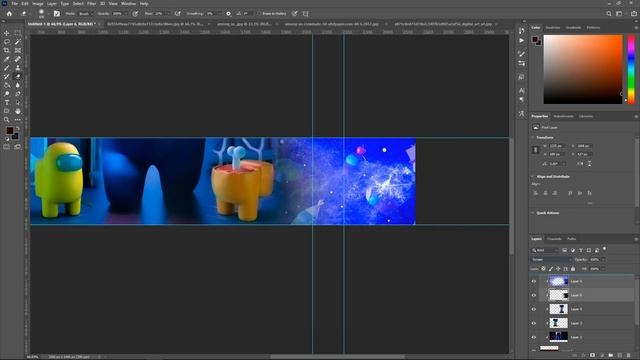Open the History panel icon
The width and height of the screenshot is (640, 360).
pos(522,31)
